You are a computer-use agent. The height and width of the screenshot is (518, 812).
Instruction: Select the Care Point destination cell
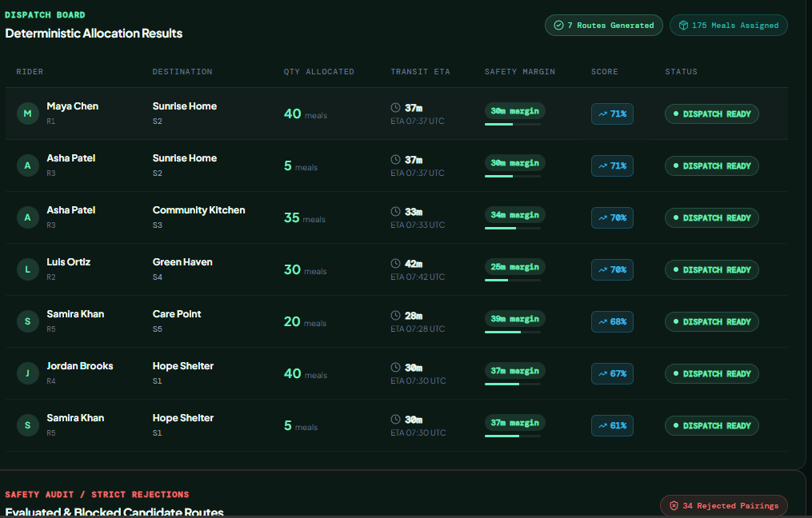point(177,321)
